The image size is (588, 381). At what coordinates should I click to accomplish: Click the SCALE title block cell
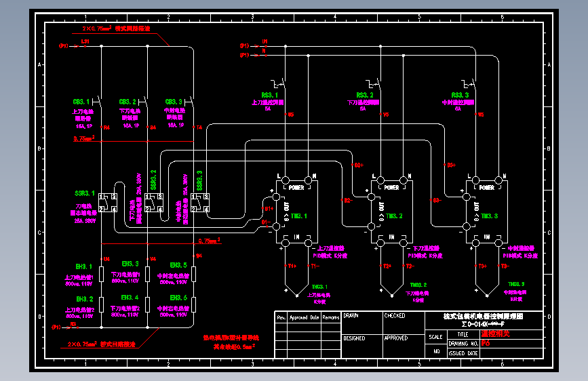click(x=436, y=337)
